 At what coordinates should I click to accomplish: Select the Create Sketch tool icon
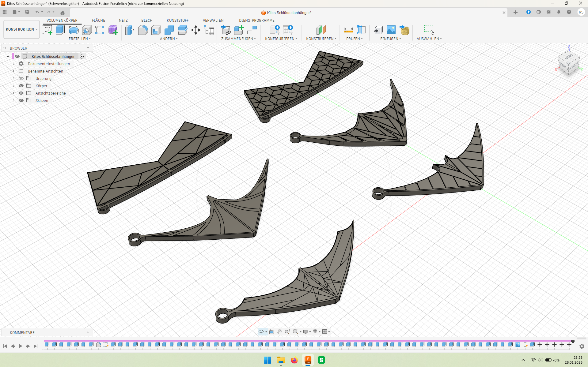tap(47, 30)
